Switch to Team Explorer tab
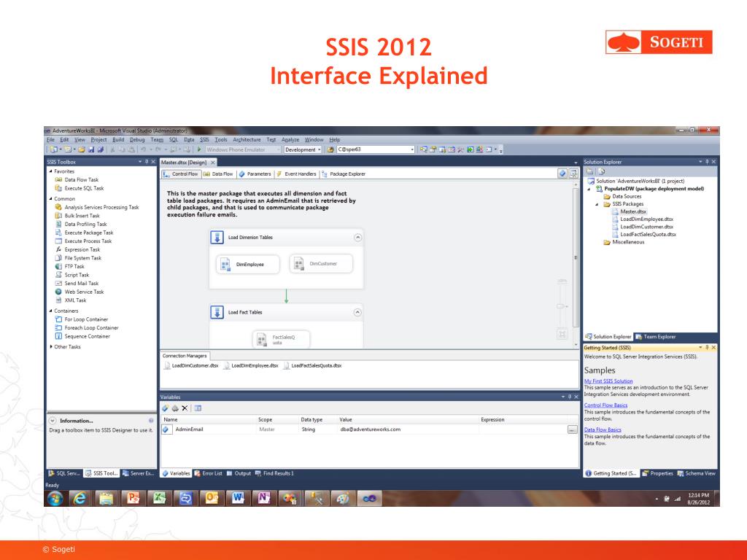The width and height of the screenshot is (747, 560). tap(656, 337)
